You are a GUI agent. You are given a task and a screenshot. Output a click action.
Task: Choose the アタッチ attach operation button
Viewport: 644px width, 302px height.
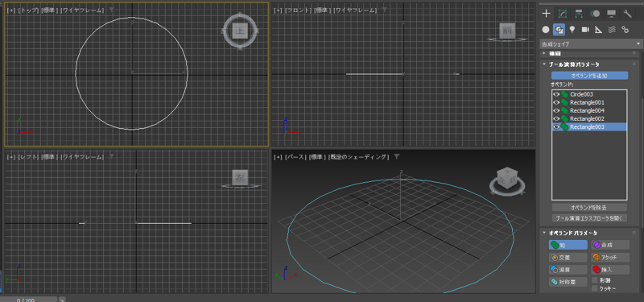pyautogui.click(x=610, y=257)
